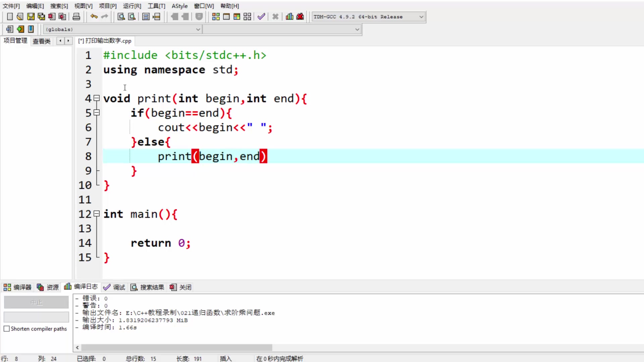The height and width of the screenshot is (362, 644).
Task: Click the Run program window icon
Action: (226, 16)
